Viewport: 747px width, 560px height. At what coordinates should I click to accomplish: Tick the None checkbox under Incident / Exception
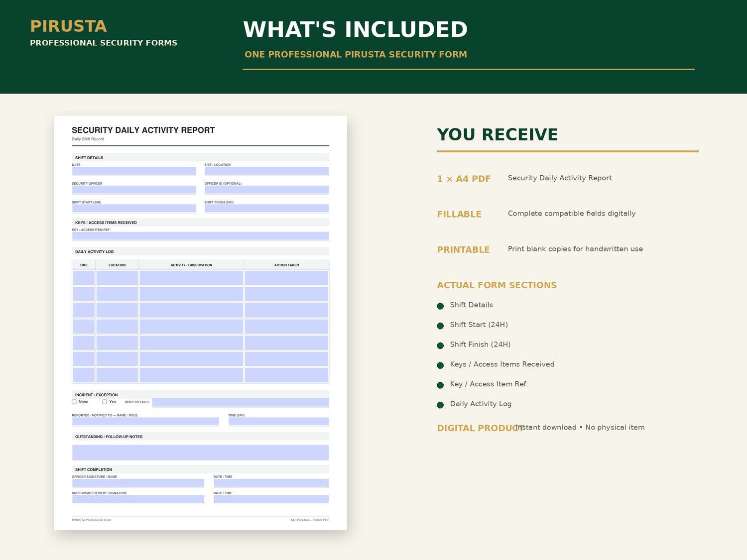(x=74, y=402)
